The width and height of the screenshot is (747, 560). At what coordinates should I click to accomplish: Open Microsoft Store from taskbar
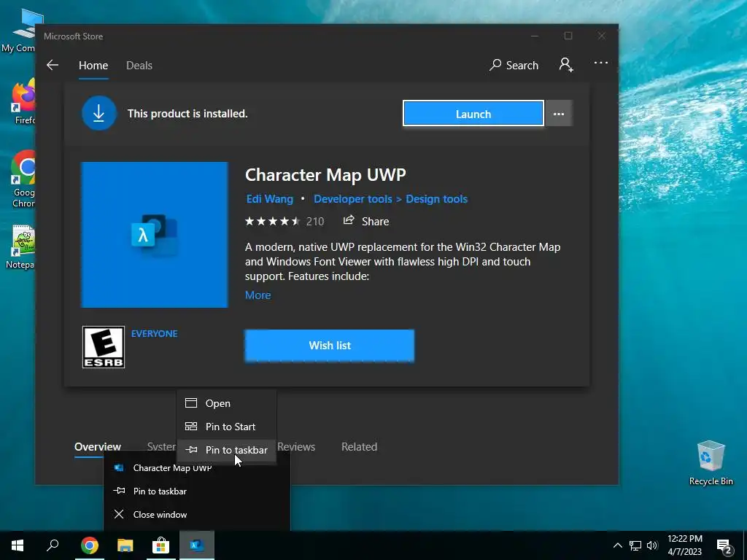click(161, 545)
